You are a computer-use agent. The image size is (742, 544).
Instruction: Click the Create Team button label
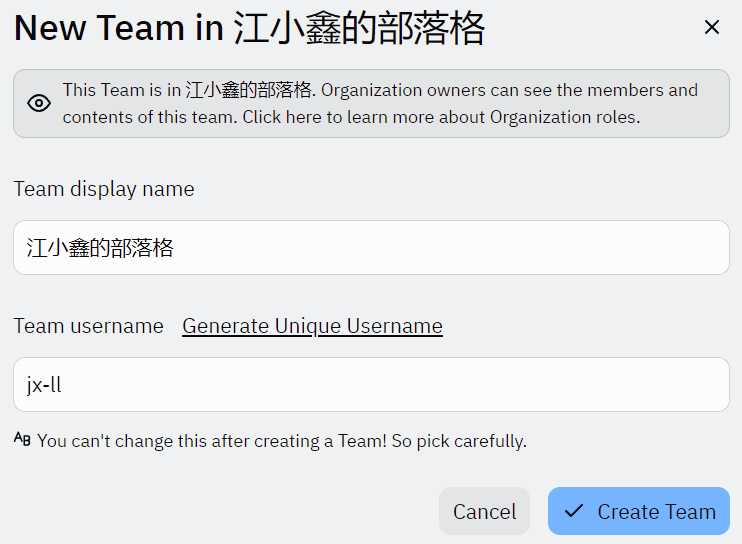[x=656, y=511]
